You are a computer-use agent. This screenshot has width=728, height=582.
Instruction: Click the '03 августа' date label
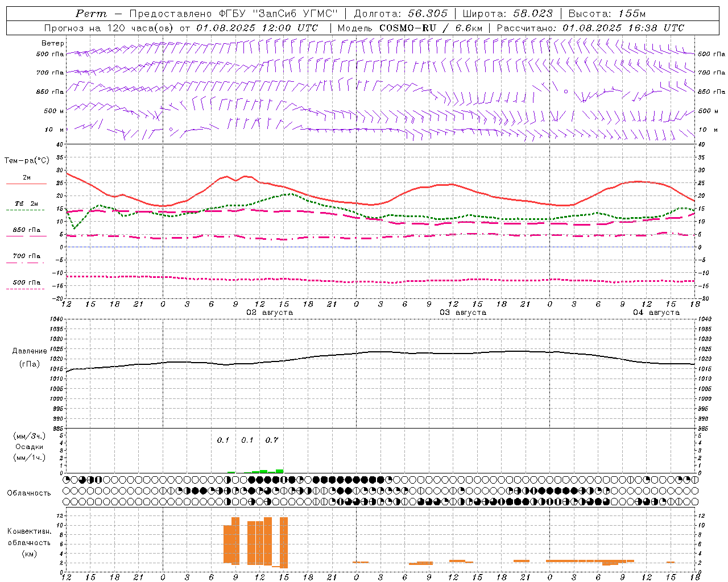point(463,313)
